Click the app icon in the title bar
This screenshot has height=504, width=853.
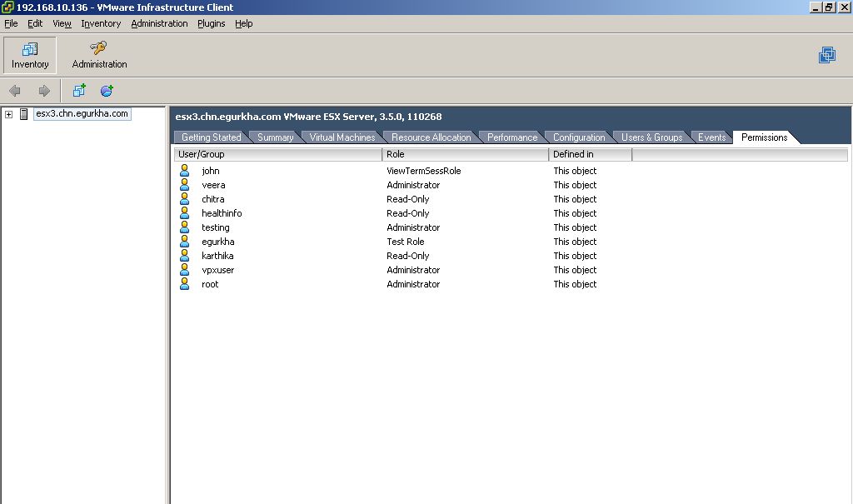[x=7, y=7]
